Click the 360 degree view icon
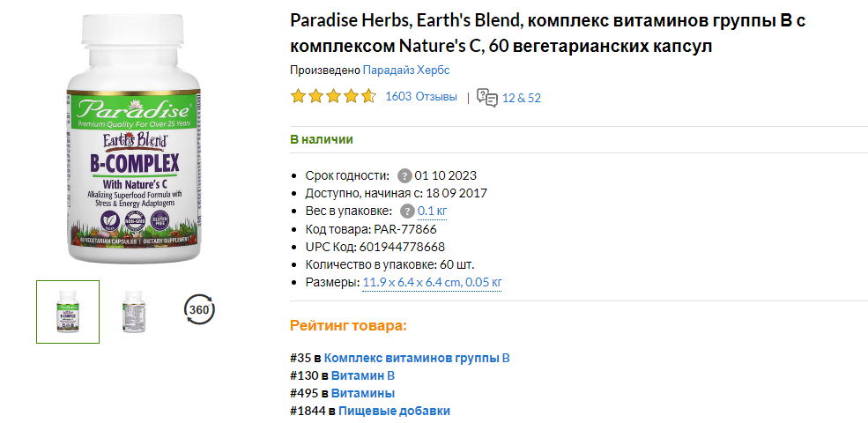This screenshot has height=423, width=868. [x=200, y=309]
